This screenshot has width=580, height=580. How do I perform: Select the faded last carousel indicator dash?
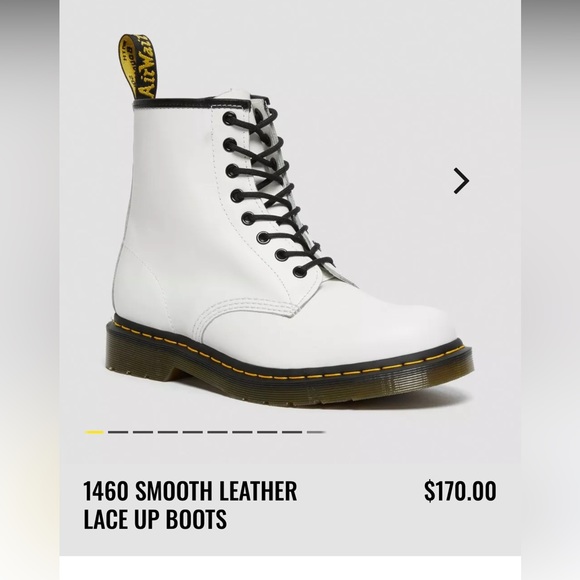(x=316, y=432)
